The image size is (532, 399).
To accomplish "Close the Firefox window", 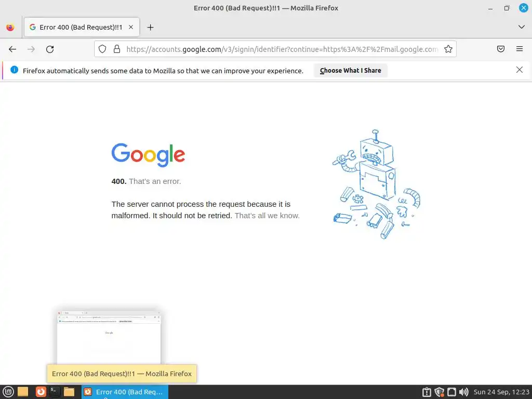I will 524,8.
